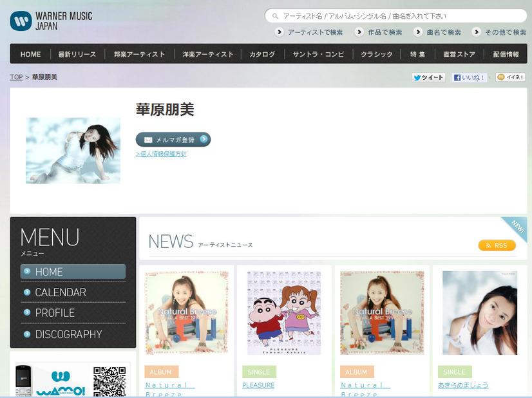The image size is (532, 398).
Task: Click the mixi イイネ! button
Action: click(x=510, y=77)
